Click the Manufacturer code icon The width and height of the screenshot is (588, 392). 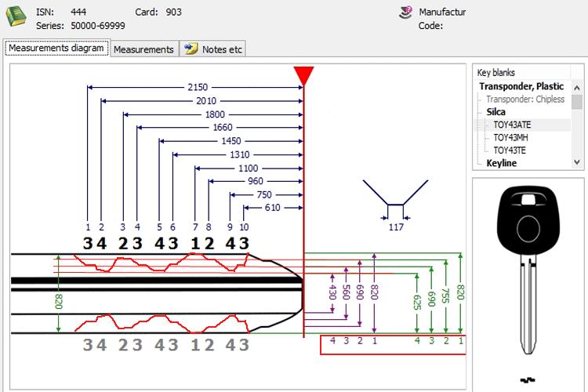click(x=406, y=13)
